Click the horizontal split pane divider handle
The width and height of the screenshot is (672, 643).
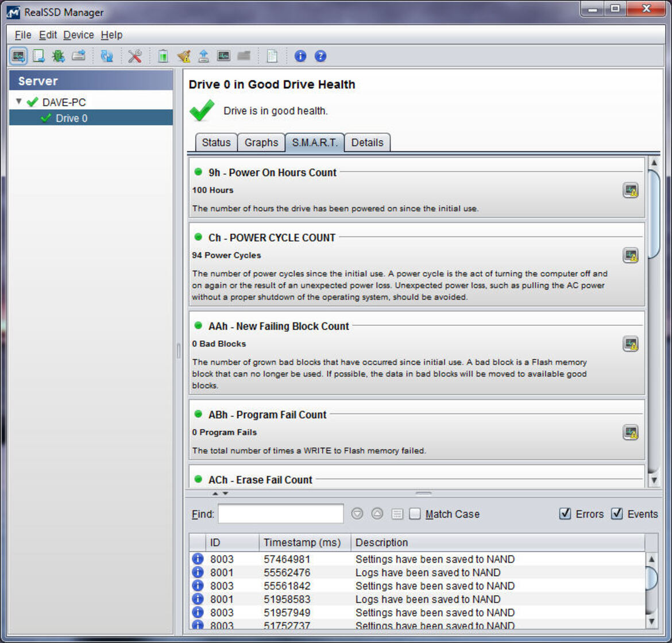pyautogui.click(x=423, y=494)
